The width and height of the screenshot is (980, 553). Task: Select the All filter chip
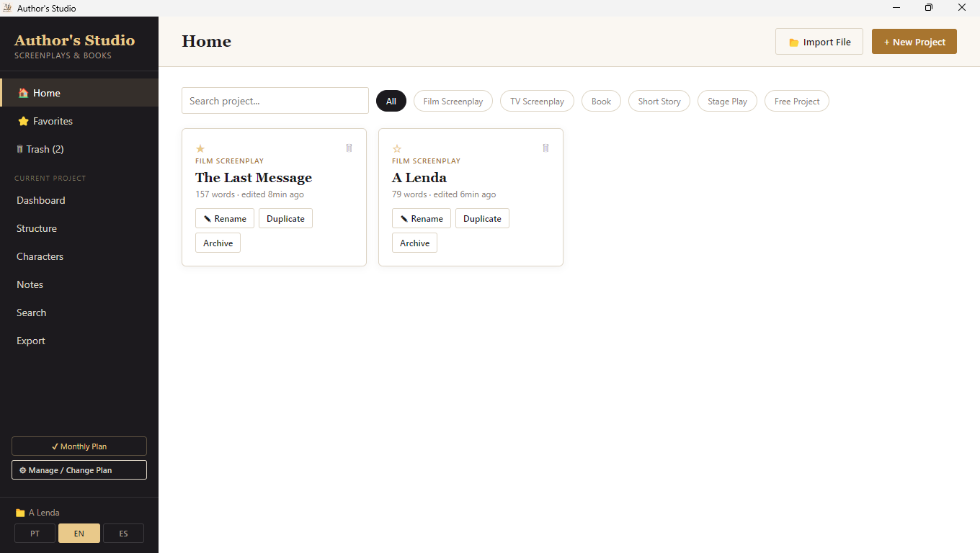pyautogui.click(x=391, y=101)
